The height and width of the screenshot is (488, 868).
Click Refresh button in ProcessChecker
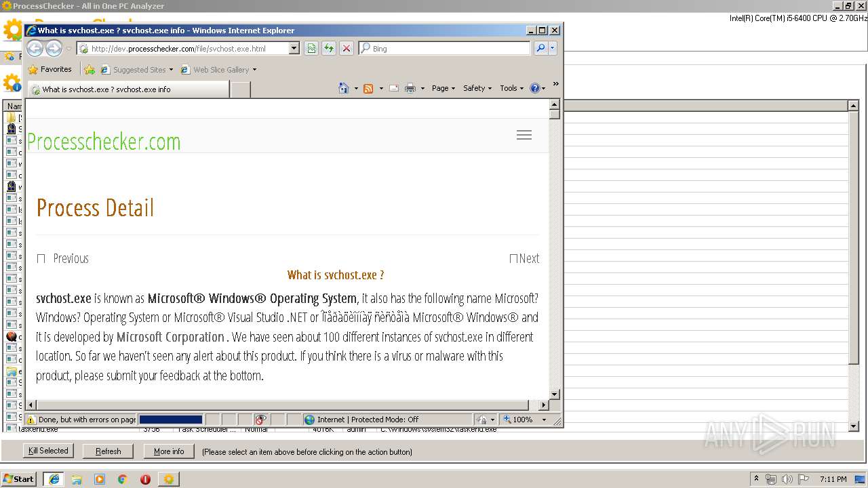(x=108, y=451)
